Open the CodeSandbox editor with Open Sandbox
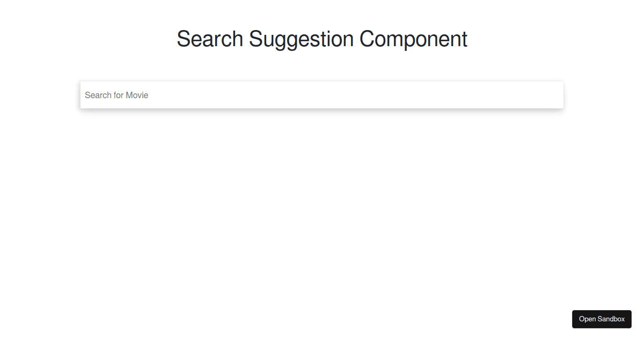This screenshot has height=338, width=644. tap(602, 319)
